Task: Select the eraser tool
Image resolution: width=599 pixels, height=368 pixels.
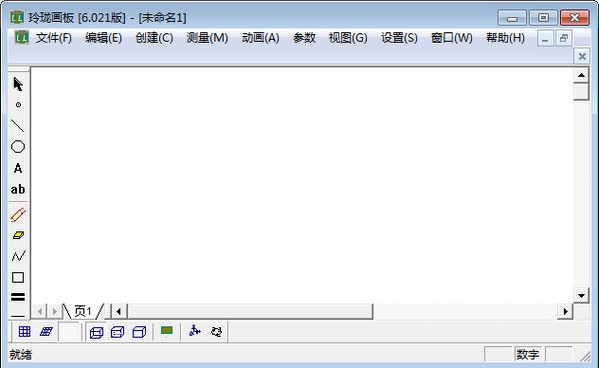Action: pos(18,235)
